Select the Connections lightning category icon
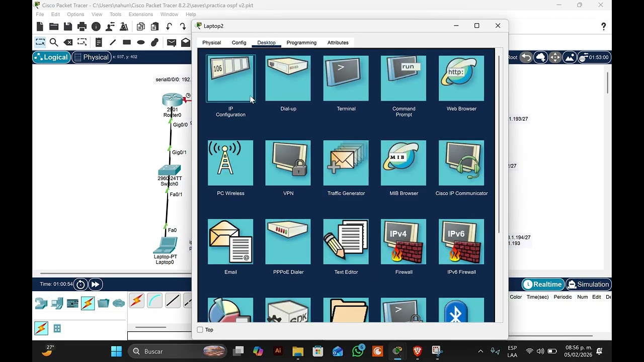Image resolution: width=644 pixels, height=362 pixels. tap(88, 303)
